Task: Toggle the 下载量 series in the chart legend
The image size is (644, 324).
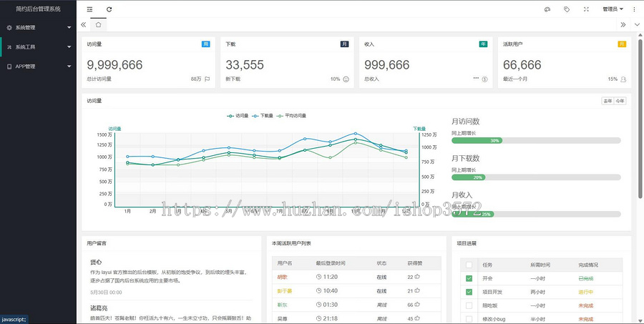Action: pyautogui.click(x=263, y=116)
